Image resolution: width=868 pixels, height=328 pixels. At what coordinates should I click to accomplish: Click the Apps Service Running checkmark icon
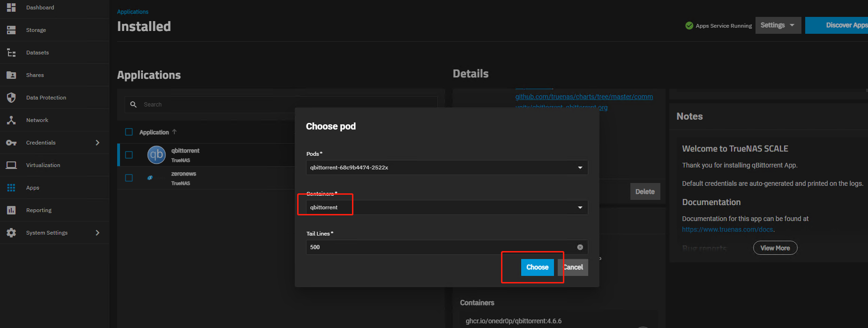(x=689, y=26)
